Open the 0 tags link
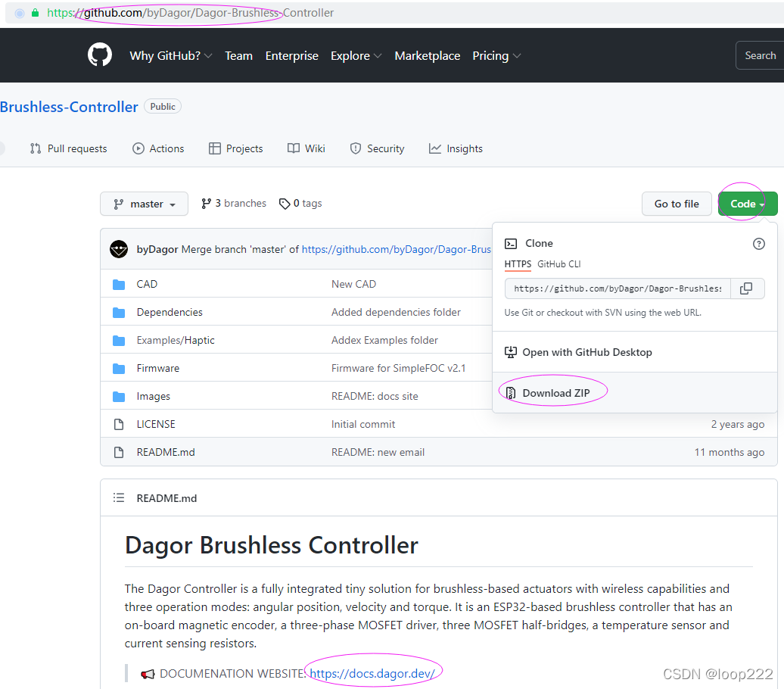Viewport: 784px width, 689px height. pos(300,204)
